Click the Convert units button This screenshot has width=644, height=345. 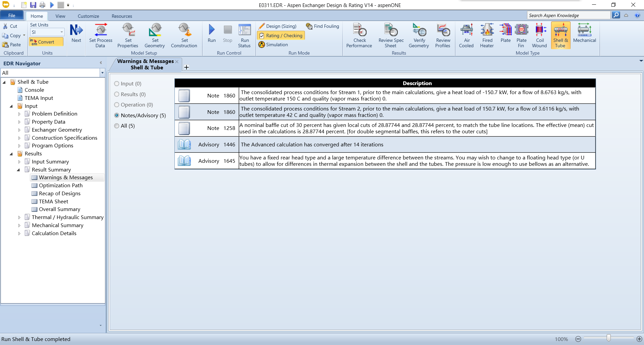[x=46, y=42]
